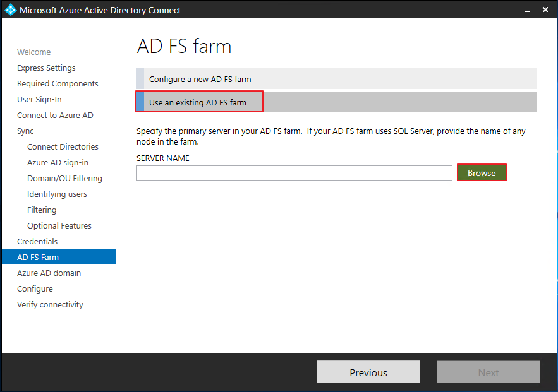Open Azure AD domain step

point(49,273)
